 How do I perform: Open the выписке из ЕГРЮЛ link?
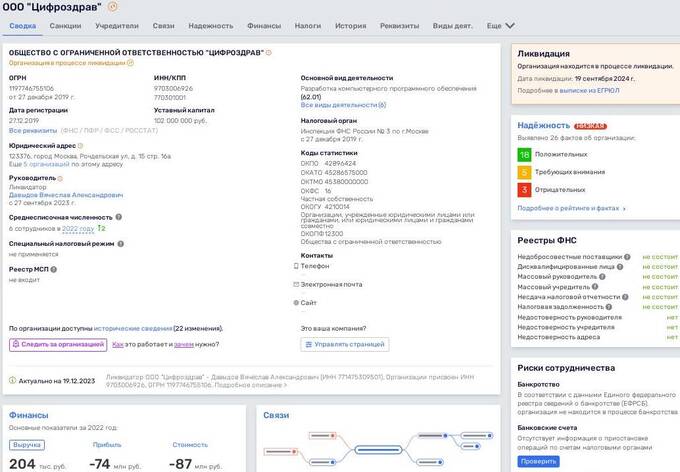pyautogui.click(x=589, y=91)
